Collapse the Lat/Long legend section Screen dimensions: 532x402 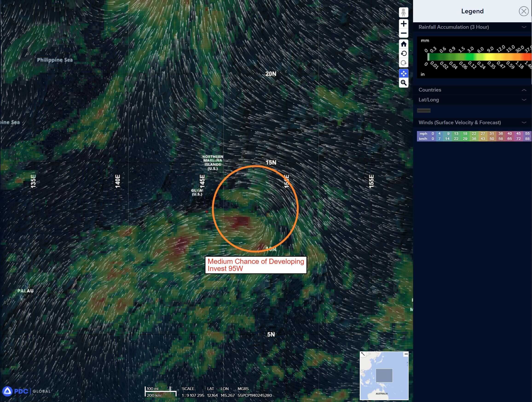click(x=524, y=100)
